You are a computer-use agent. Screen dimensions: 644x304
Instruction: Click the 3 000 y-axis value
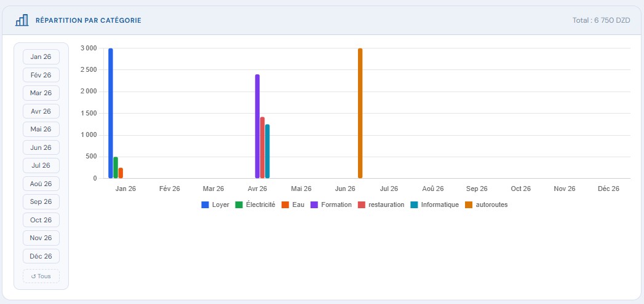89,48
